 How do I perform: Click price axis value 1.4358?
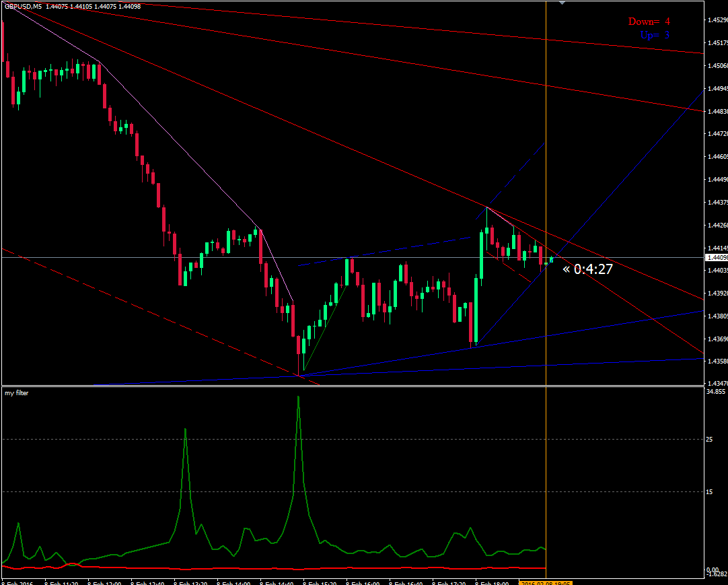coord(717,361)
